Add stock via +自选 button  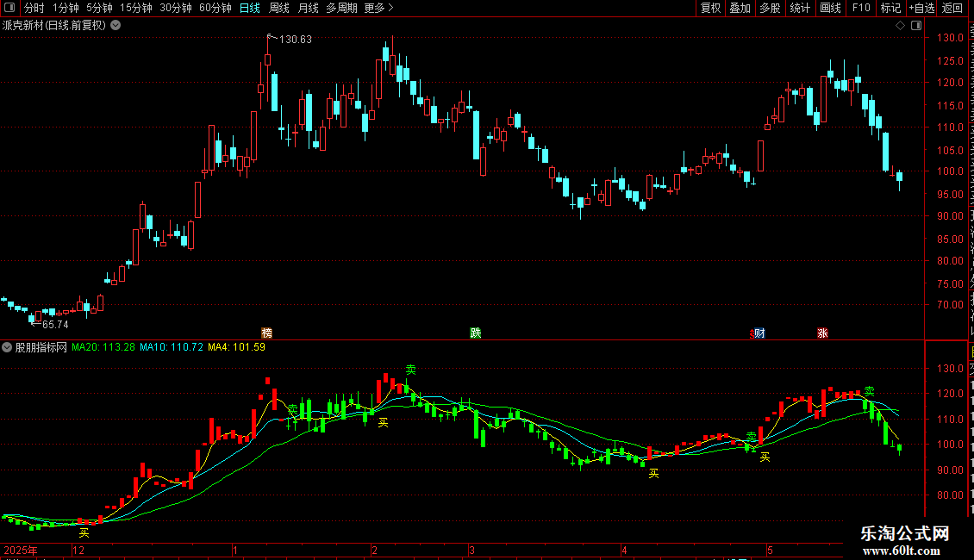[921, 8]
